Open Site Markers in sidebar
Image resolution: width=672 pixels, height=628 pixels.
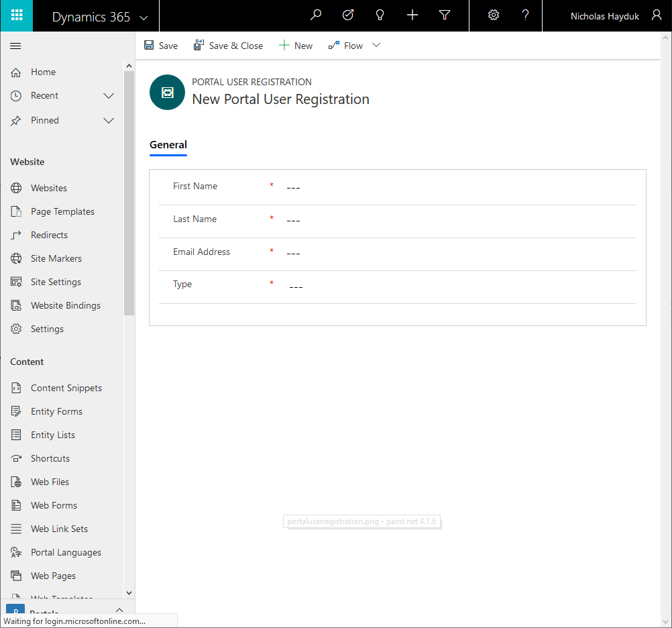[x=56, y=258]
